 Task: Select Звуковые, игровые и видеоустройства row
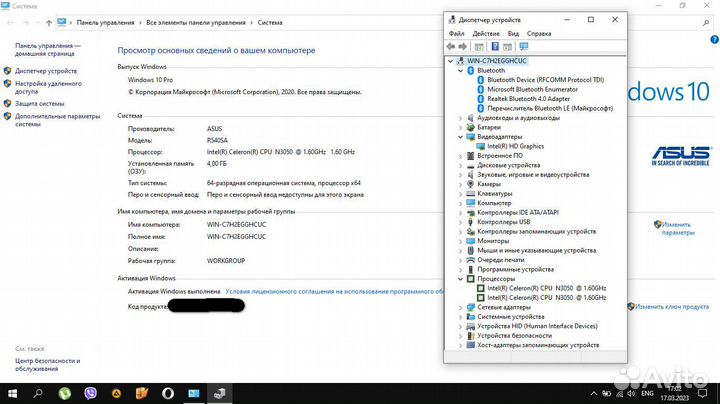pos(533,175)
